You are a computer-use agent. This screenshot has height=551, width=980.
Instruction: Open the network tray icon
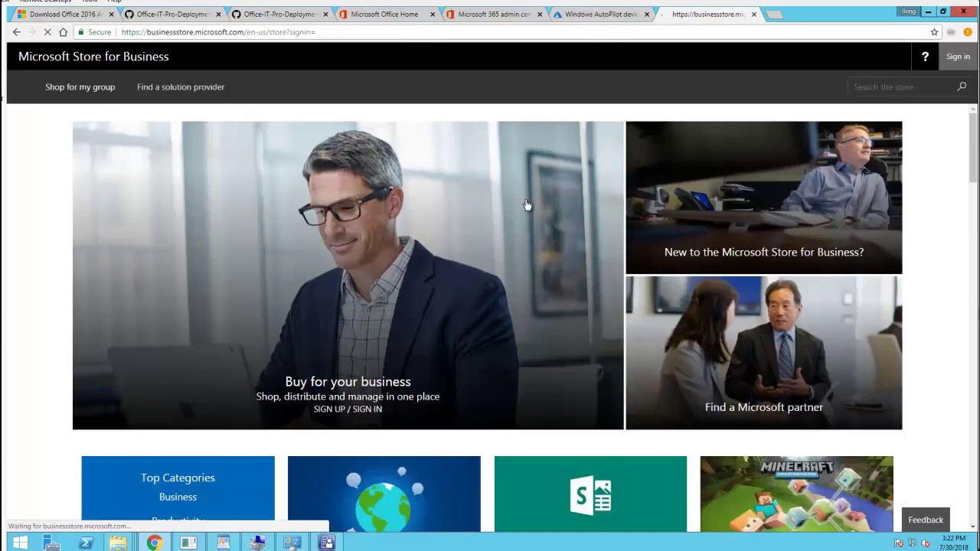tap(912, 543)
